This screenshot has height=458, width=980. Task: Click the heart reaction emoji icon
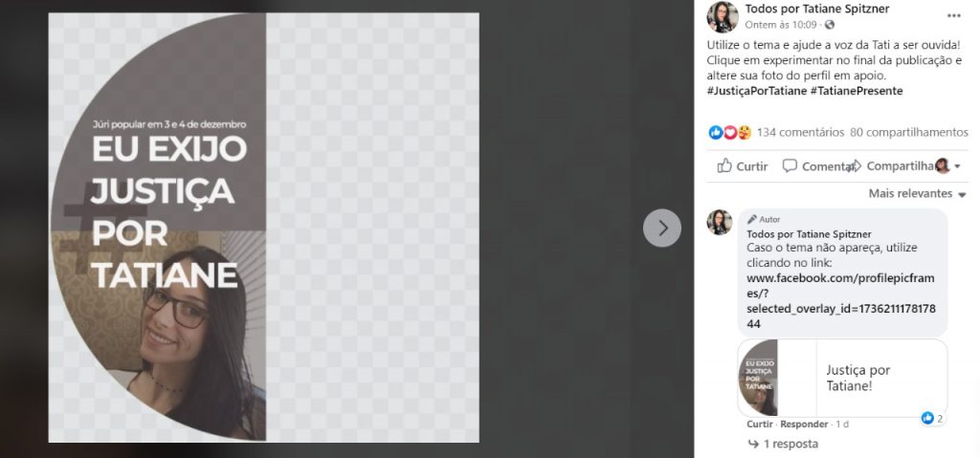coord(729,133)
